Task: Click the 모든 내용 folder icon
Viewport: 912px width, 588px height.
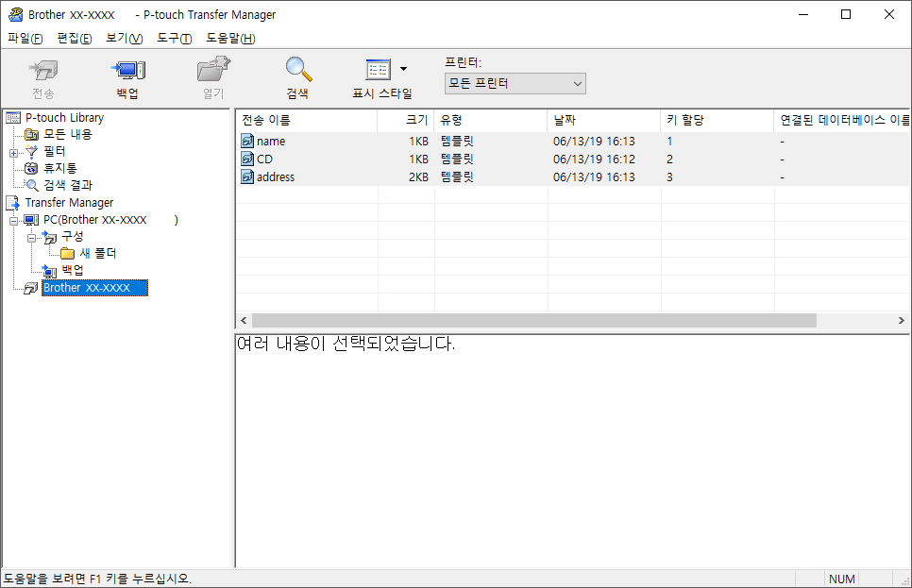Action: coord(31,135)
